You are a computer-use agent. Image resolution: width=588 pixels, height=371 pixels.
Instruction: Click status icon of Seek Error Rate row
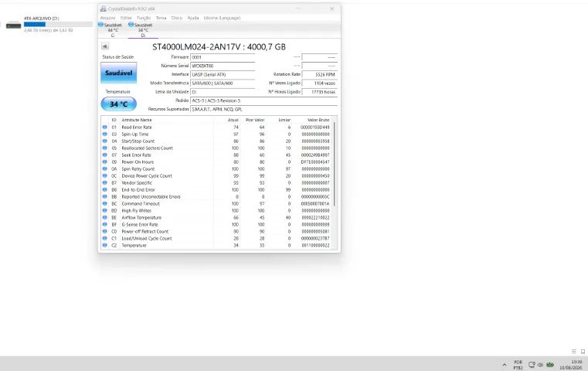point(104,155)
